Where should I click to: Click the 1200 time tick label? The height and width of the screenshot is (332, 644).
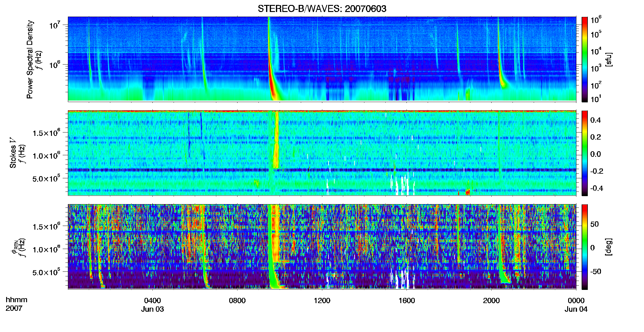coord(322,301)
